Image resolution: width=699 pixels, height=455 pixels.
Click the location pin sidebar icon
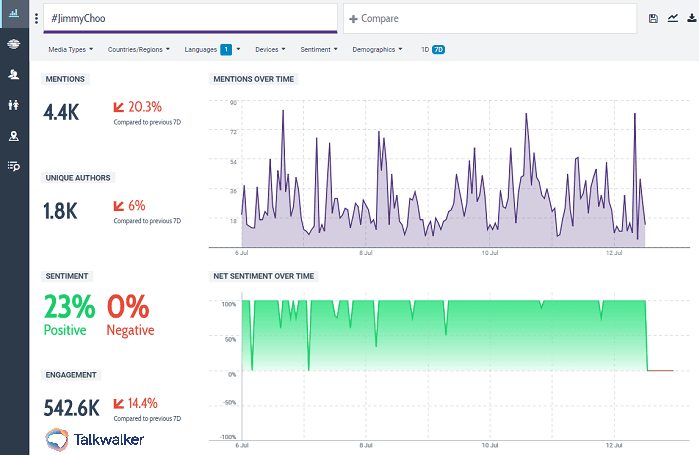14,135
